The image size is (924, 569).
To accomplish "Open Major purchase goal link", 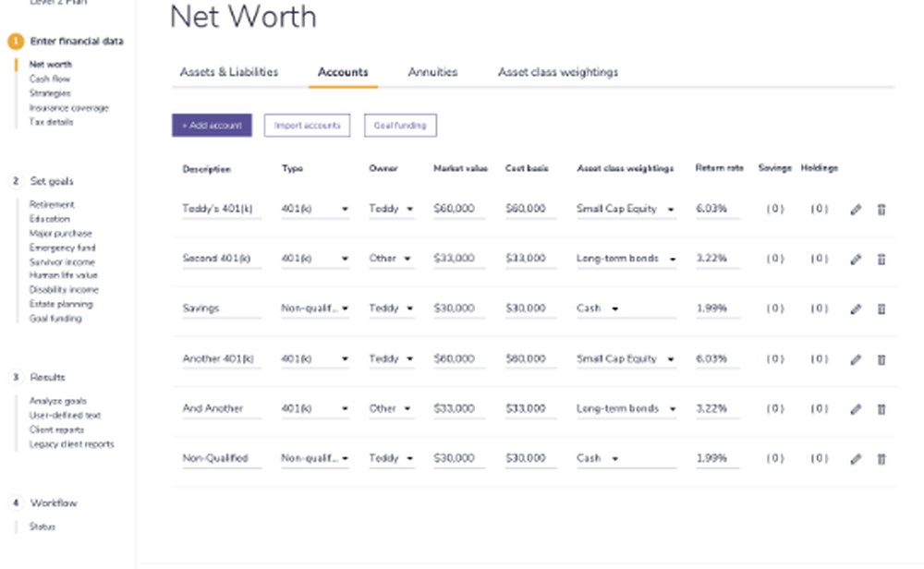I will pos(61,234).
